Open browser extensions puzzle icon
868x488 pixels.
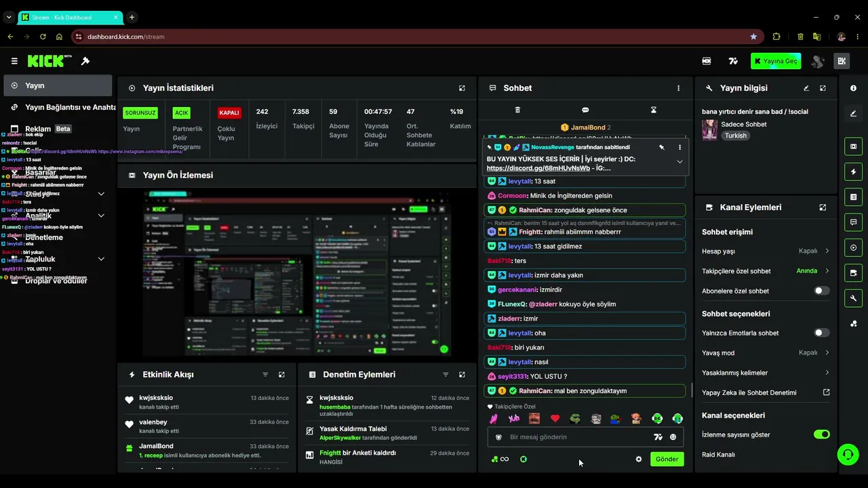[776, 37]
